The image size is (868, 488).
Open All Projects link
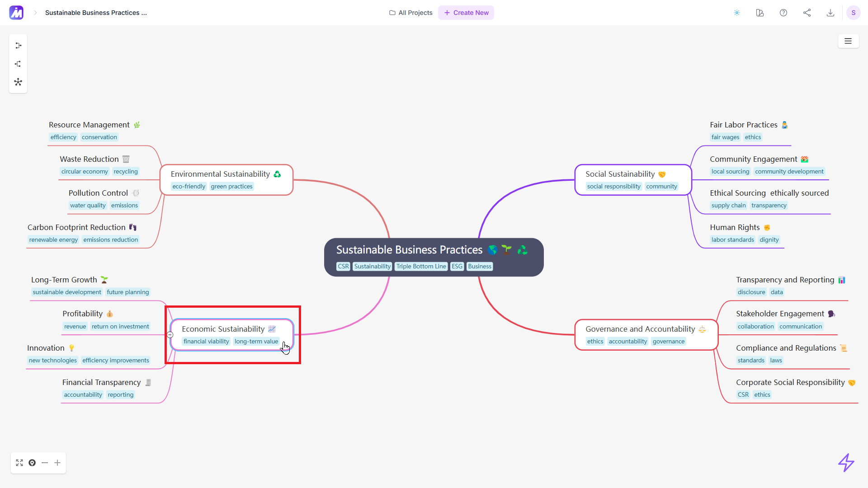411,13
